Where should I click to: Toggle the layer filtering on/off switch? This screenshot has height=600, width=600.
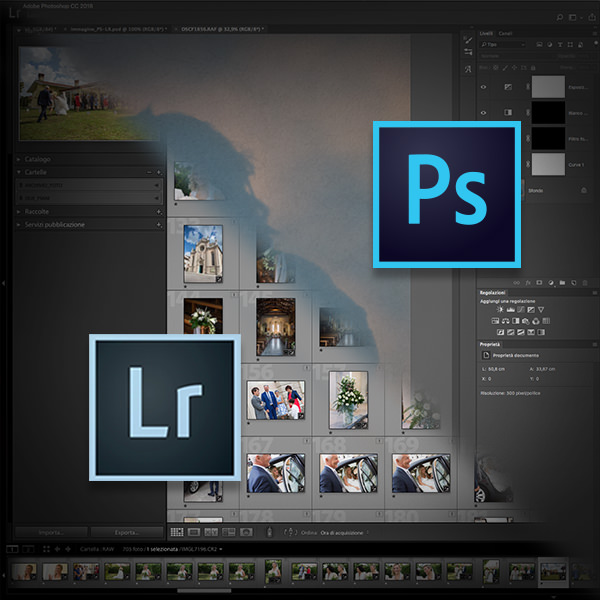point(596,44)
